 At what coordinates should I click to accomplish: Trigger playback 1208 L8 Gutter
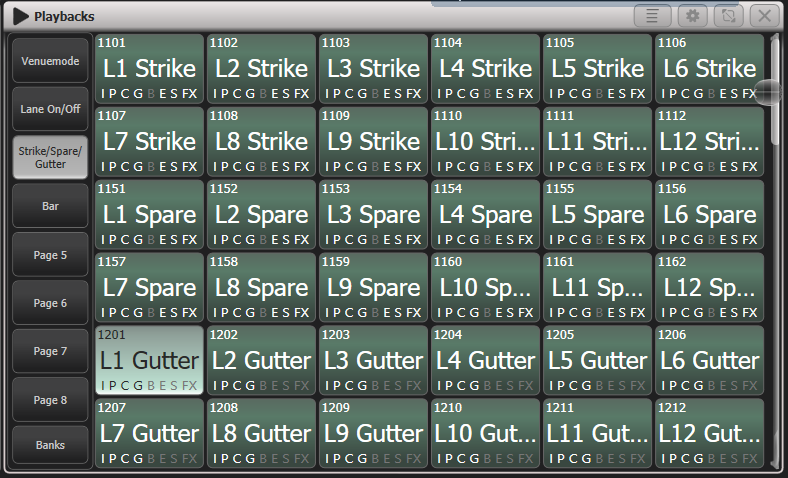click(x=261, y=433)
